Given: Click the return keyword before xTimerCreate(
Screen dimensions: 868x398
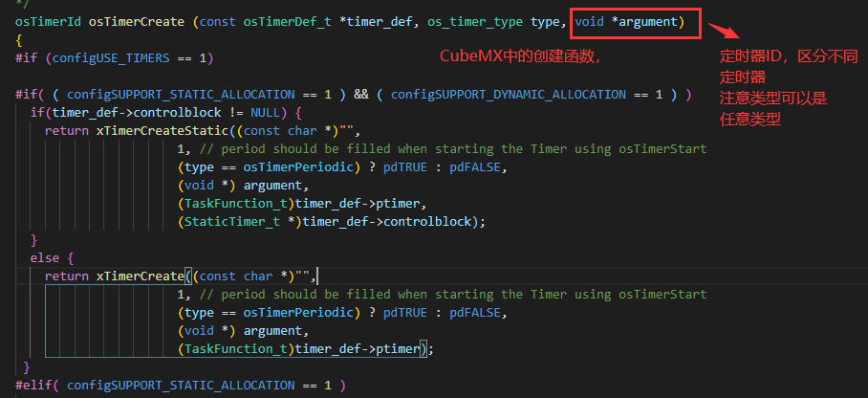Looking at the screenshot, I should [66, 276].
